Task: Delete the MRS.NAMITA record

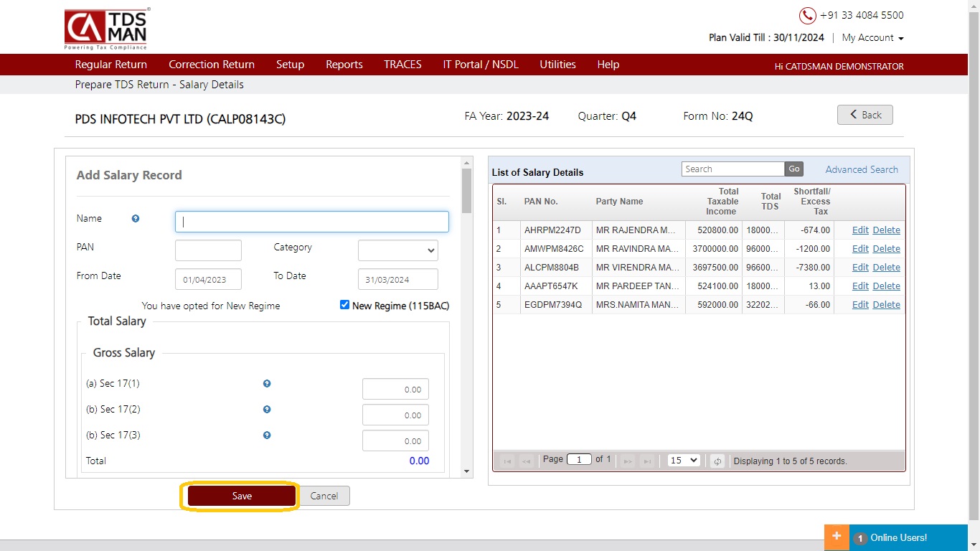Action: [886, 305]
